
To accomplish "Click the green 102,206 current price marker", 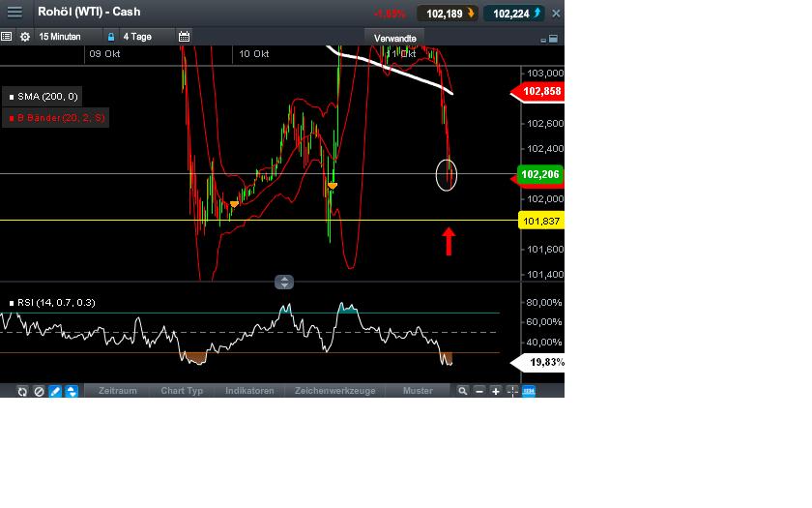I will tap(539, 175).
